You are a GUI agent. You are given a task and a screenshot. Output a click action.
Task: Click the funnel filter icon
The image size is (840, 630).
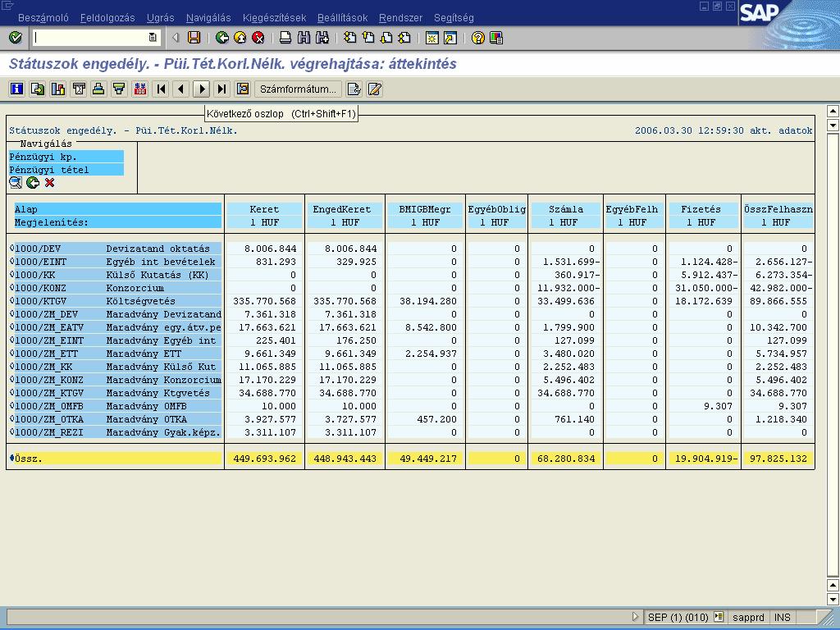click(119, 89)
